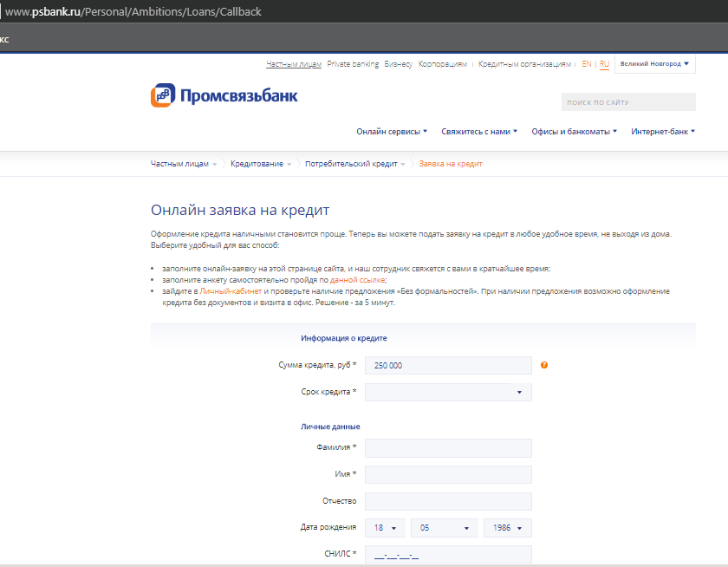Open the Корпорациям section link

[442, 63]
